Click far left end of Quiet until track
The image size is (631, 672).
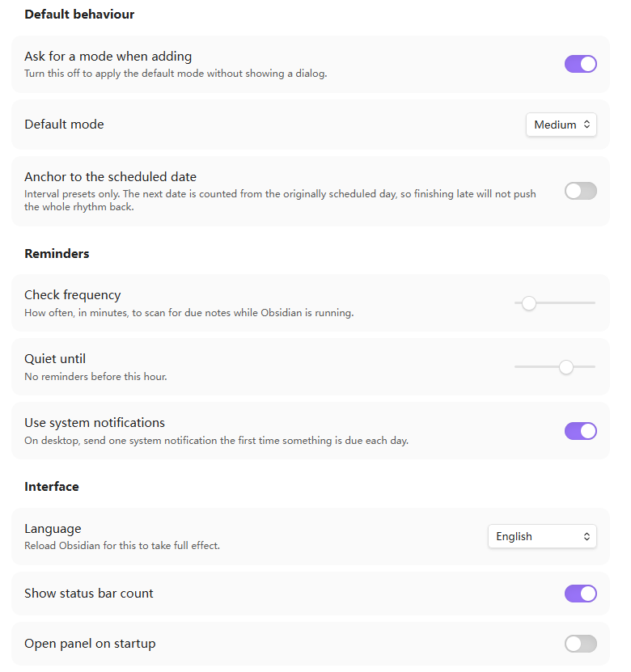point(517,367)
